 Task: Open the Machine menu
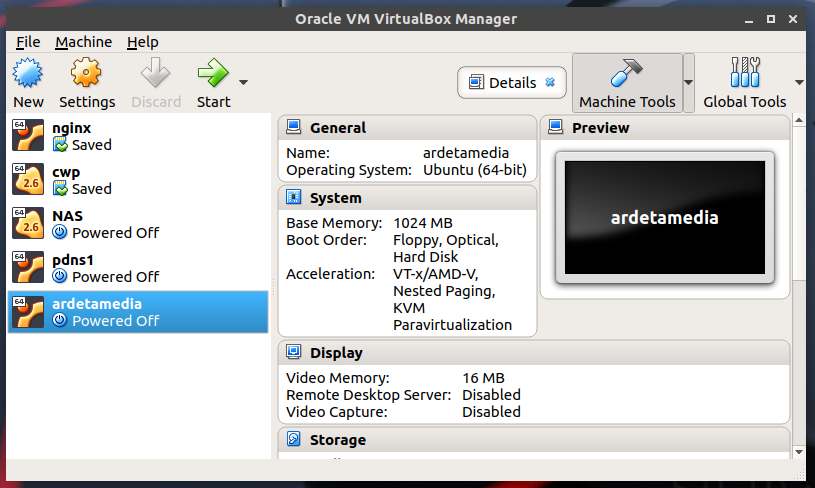[83, 42]
